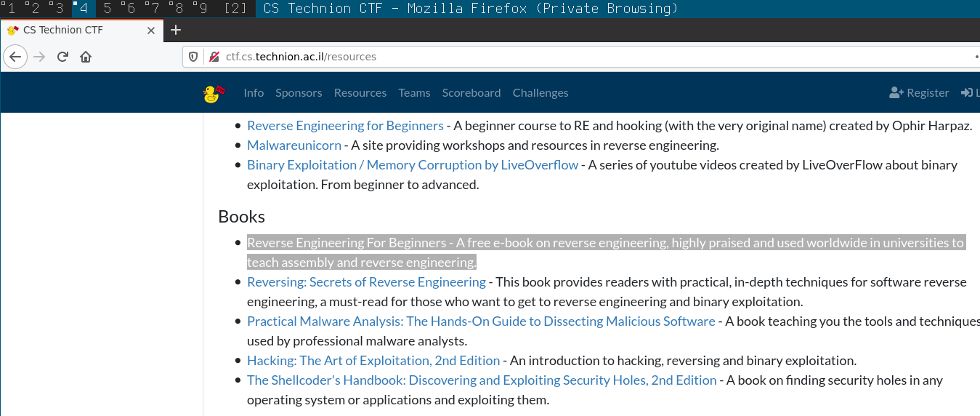
Task: Click the Register link with user icon
Action: (x=919, y=92)
